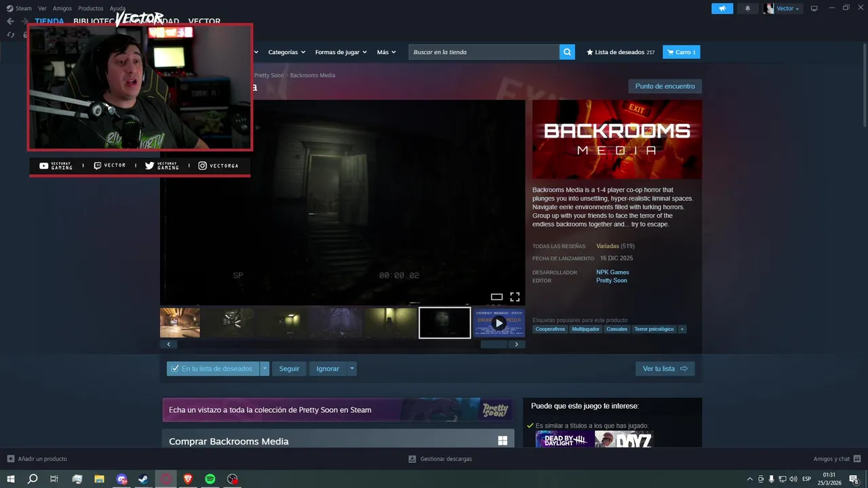Toggle En tu lista de deseados checkbox

click(x=212, y=369)
